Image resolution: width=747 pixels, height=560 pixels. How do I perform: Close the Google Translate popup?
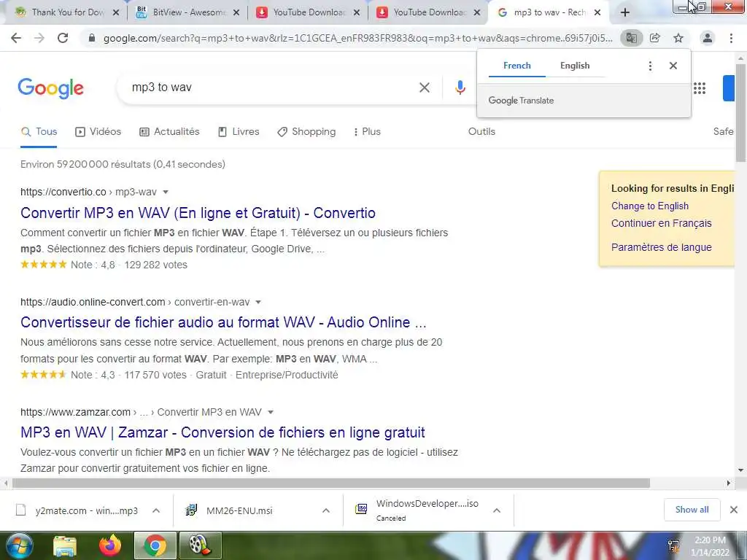(673, 66)
